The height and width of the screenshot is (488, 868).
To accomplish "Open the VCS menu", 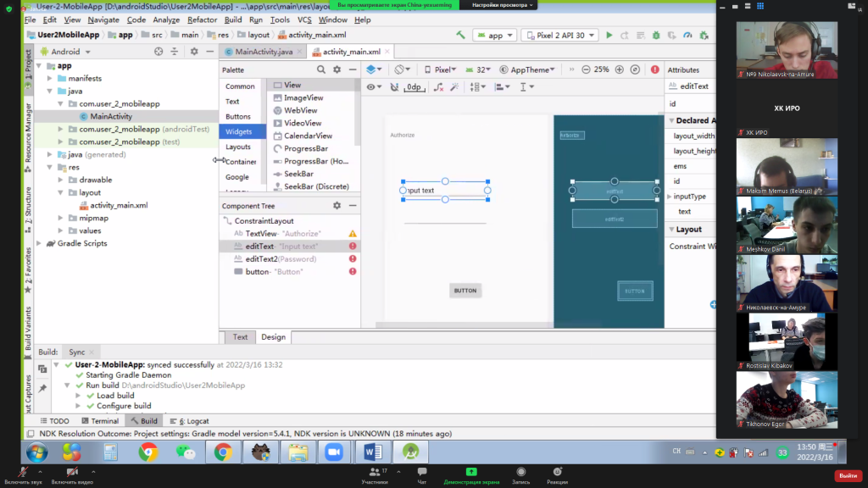I will pos(304,20).
